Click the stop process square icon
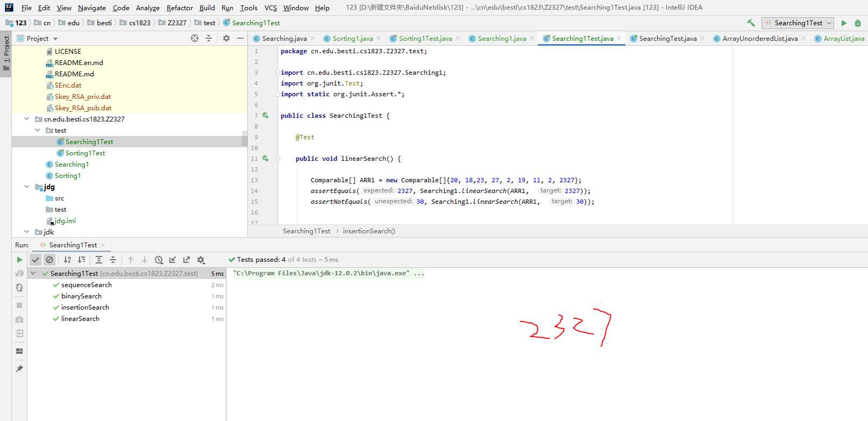Image resolution: width=868 pixels, height=421 pixels. pyautogui.click(x=19, y=305)
